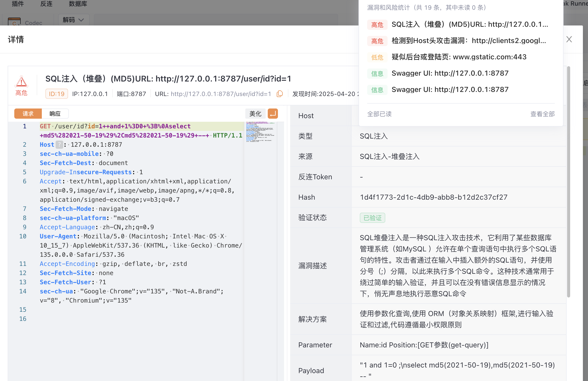Click 全部已读 to mark all read
The image size is (588, 381).
(379, 114)
